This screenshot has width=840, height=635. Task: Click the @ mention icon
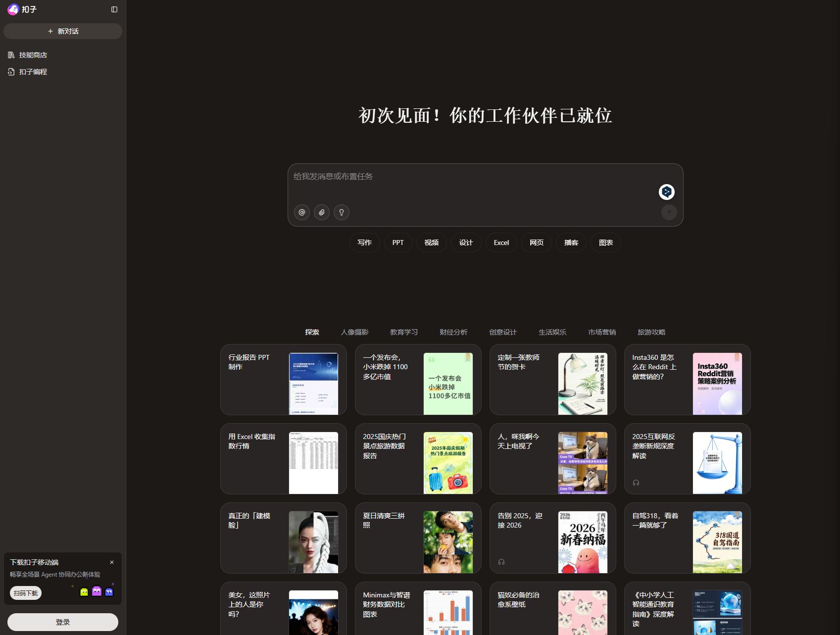[x=302, y=212]
